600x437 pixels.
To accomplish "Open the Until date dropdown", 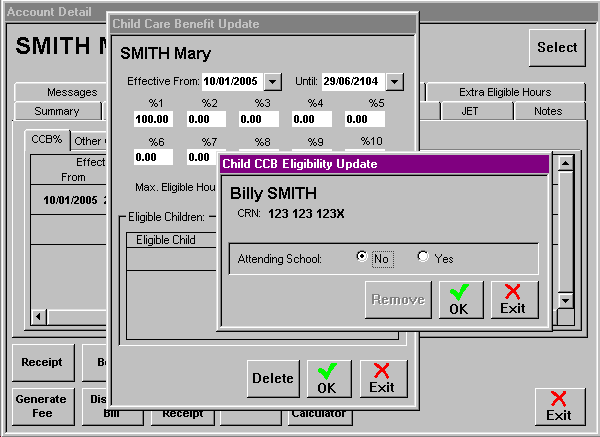I will pos(394,81).
